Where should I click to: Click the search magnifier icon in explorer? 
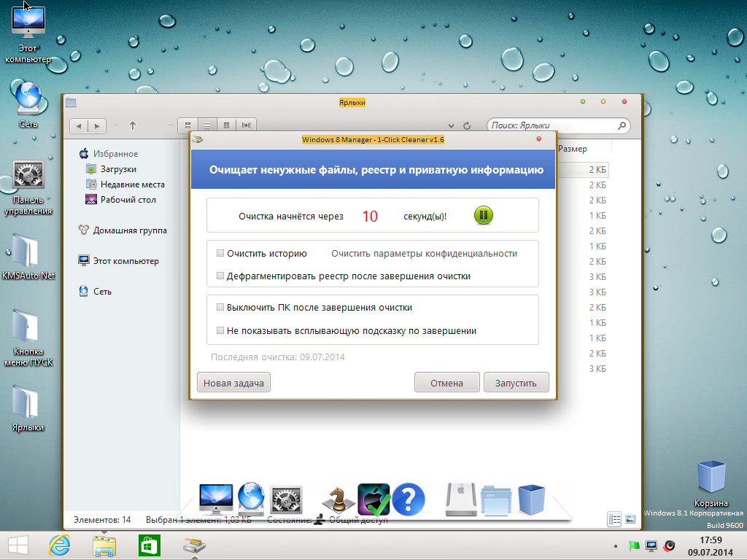click(622, 125)
